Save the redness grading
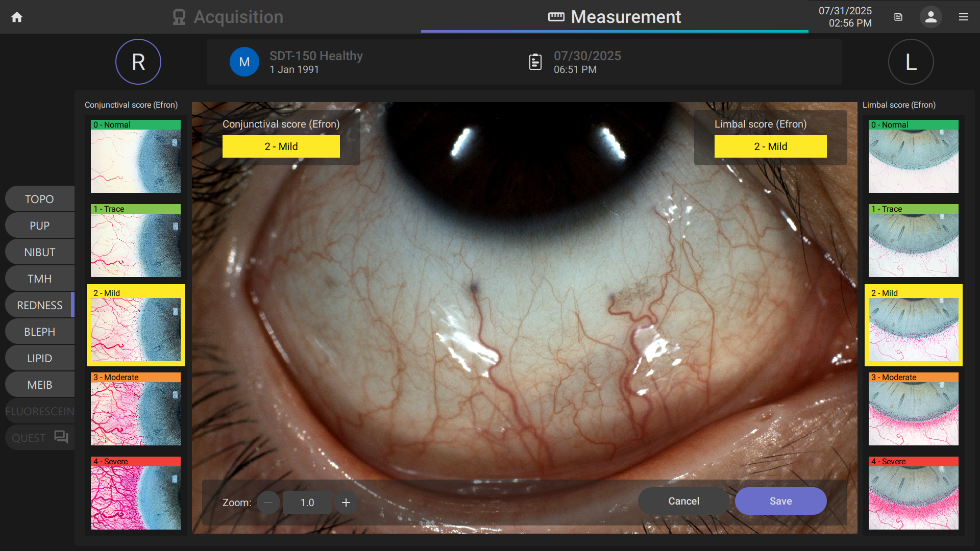The image size is (980, 551). click(x=780, y=501)
